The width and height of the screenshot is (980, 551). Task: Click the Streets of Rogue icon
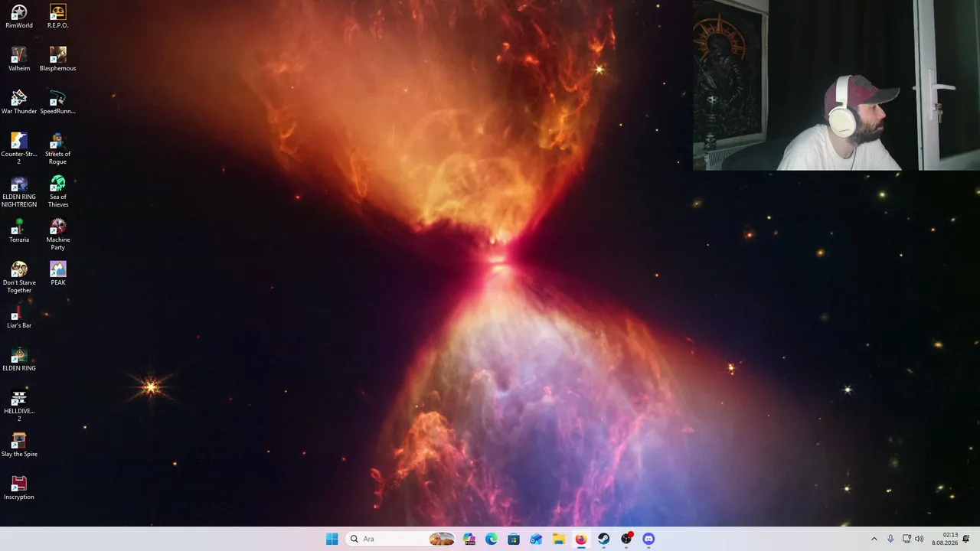[x=57, y=148]
